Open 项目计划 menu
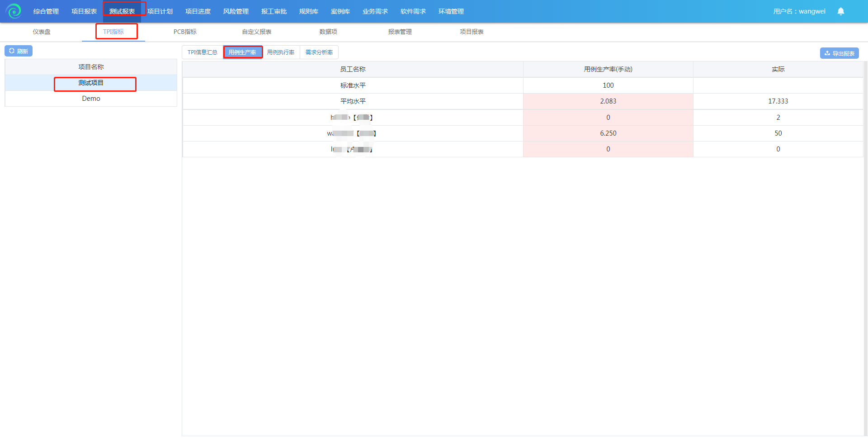The height and width of the screenshot is (438, 868). 160,11
